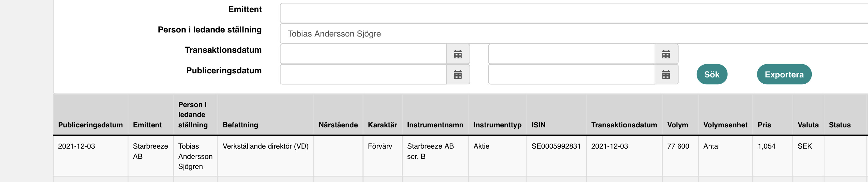
Task: Open calendar for Publiceringsdatum start date
Action: pos(457,75)
